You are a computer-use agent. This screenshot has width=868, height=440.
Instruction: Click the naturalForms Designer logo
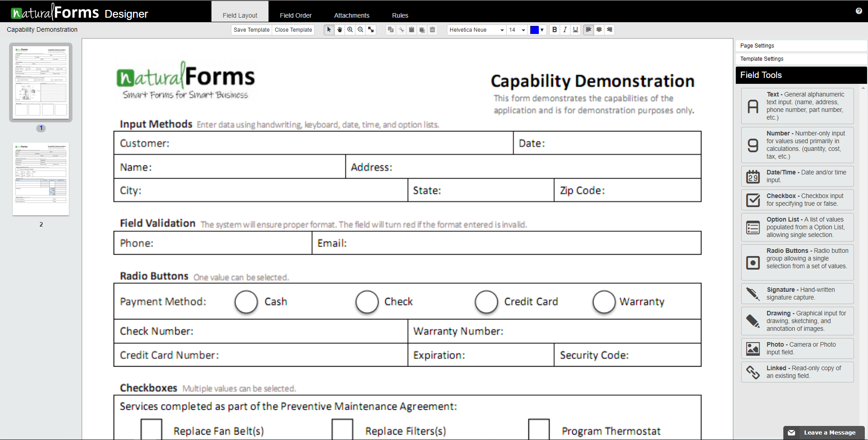pyautogui.click(x=79, y=12)
